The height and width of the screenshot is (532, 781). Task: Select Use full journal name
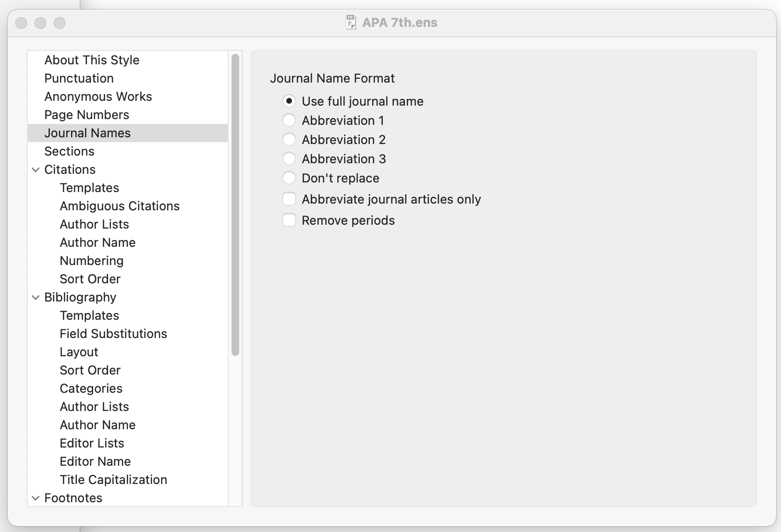coord(290,101)
